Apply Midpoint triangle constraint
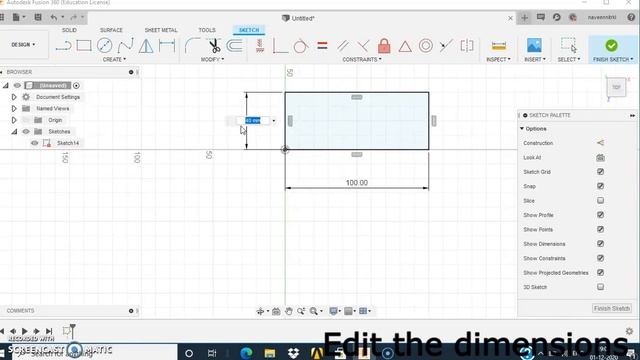 point(405,46)
